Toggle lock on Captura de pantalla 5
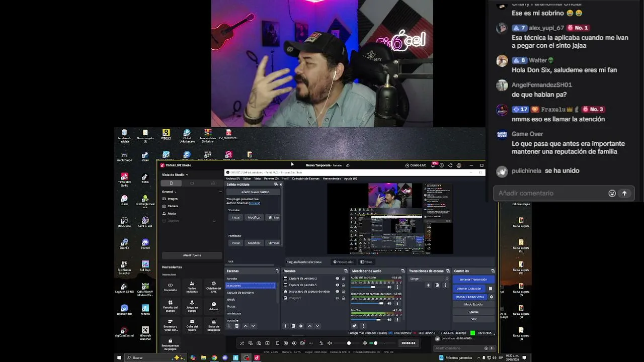The height and width of the screenshot is (362, 644). point(344,285)
